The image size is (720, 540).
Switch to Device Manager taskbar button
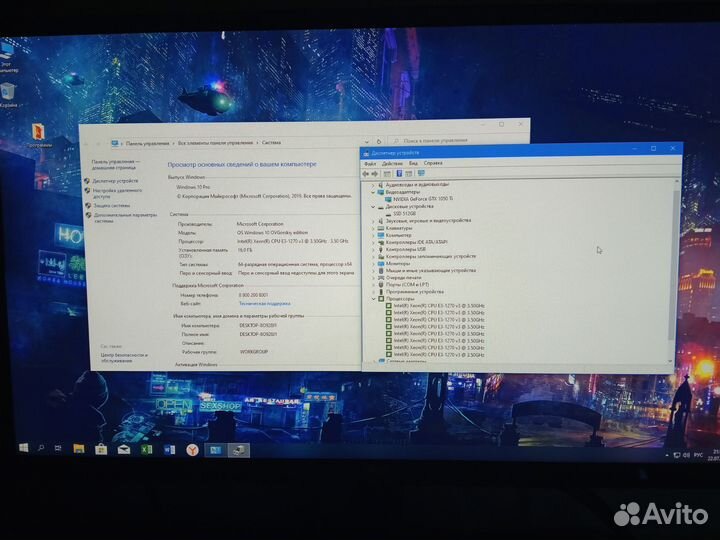tap(239, 450)
